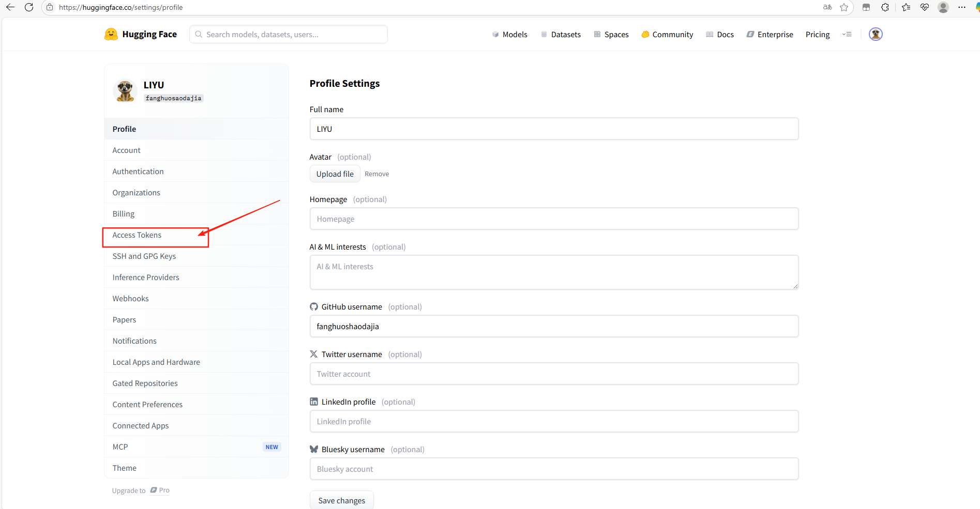
Task: Open the favorites list icon
Action: (x=906, y=7)
